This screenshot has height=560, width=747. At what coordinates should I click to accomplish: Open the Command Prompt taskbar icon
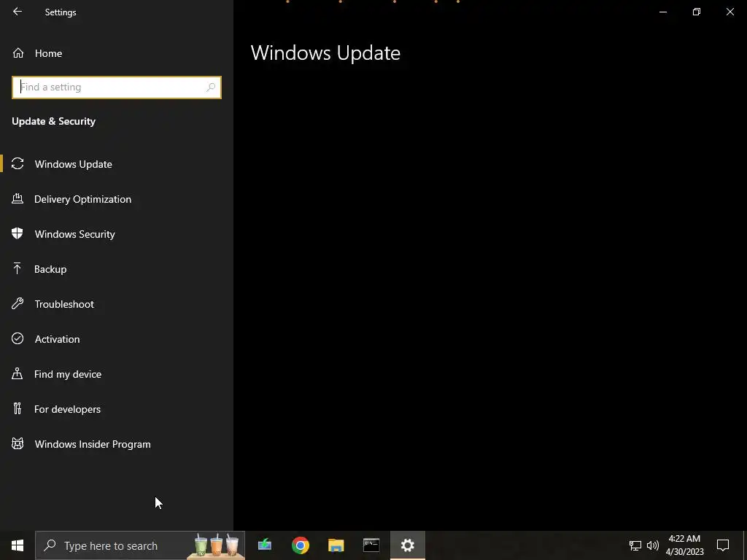point(371,545)
